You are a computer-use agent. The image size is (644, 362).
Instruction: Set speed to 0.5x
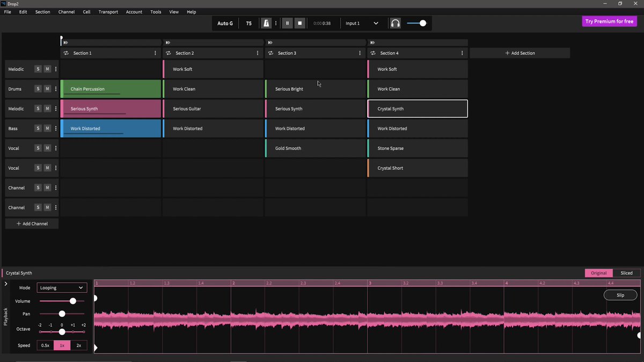click(x=45, y=345)
